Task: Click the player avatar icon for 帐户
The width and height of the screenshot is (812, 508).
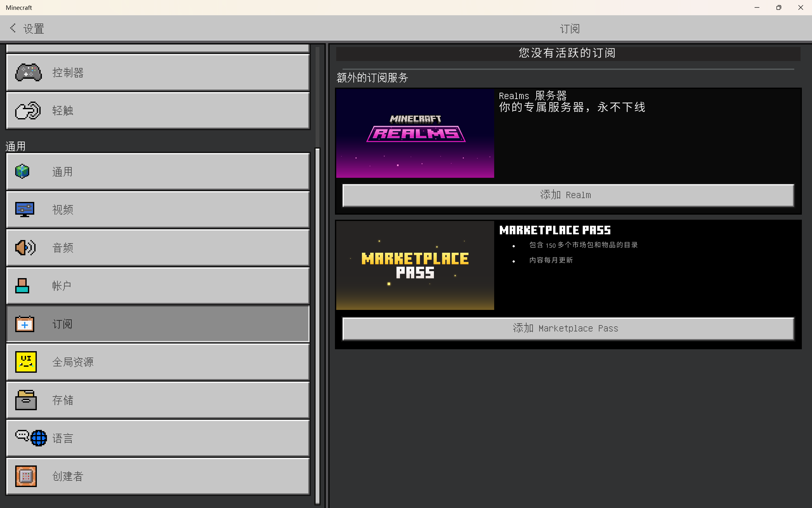Action: pos(22,285)
